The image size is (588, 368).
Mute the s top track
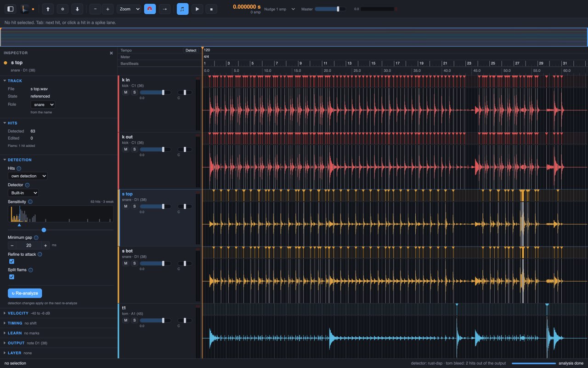(125, 207)
